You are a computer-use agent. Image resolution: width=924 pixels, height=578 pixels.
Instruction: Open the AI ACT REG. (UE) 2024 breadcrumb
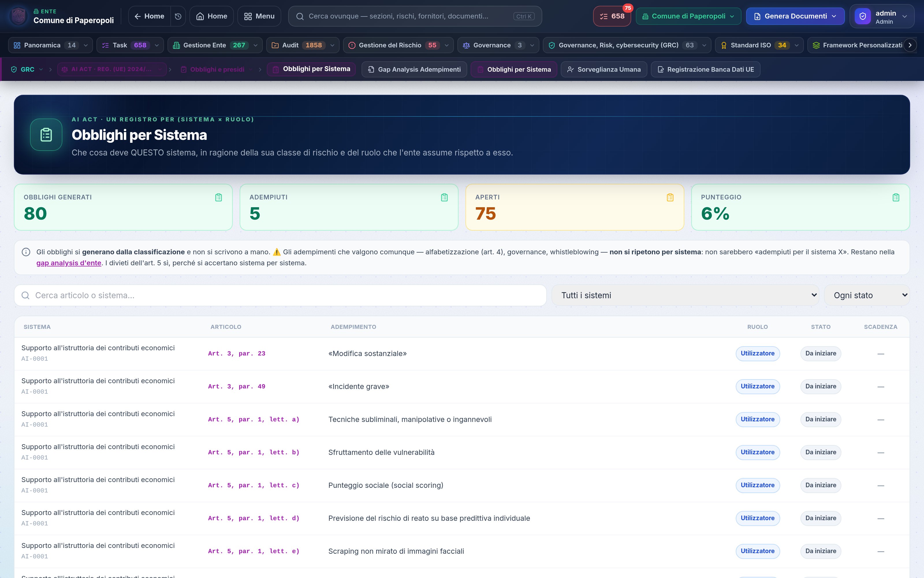coord(111,69)
